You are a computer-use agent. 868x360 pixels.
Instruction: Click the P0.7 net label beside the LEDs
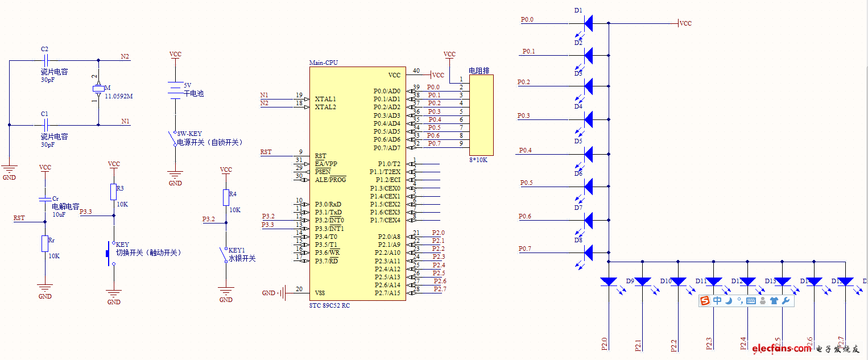(525, 249)
